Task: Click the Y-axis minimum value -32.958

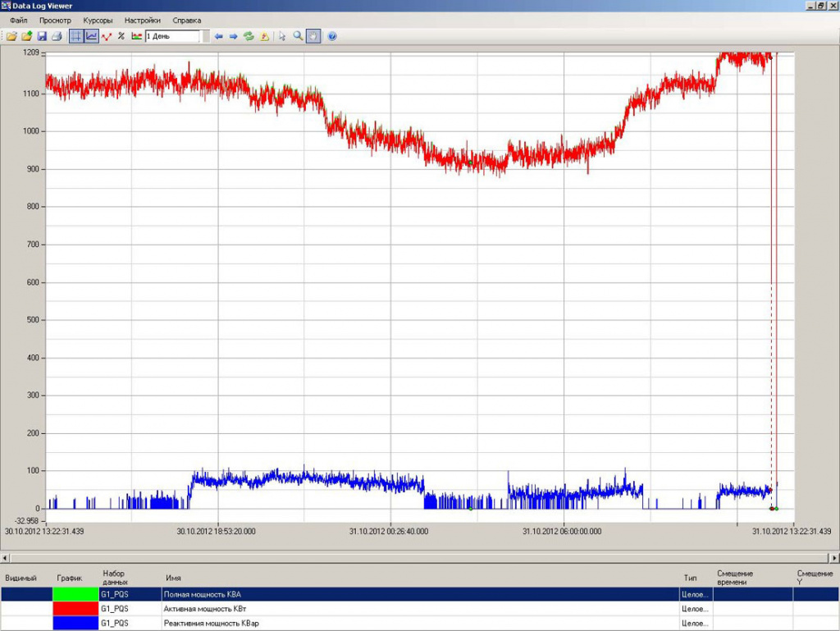Action: (27, 521)
